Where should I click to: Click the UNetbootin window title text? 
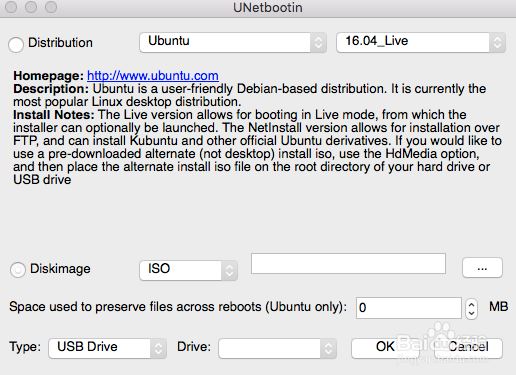point(268,7)
